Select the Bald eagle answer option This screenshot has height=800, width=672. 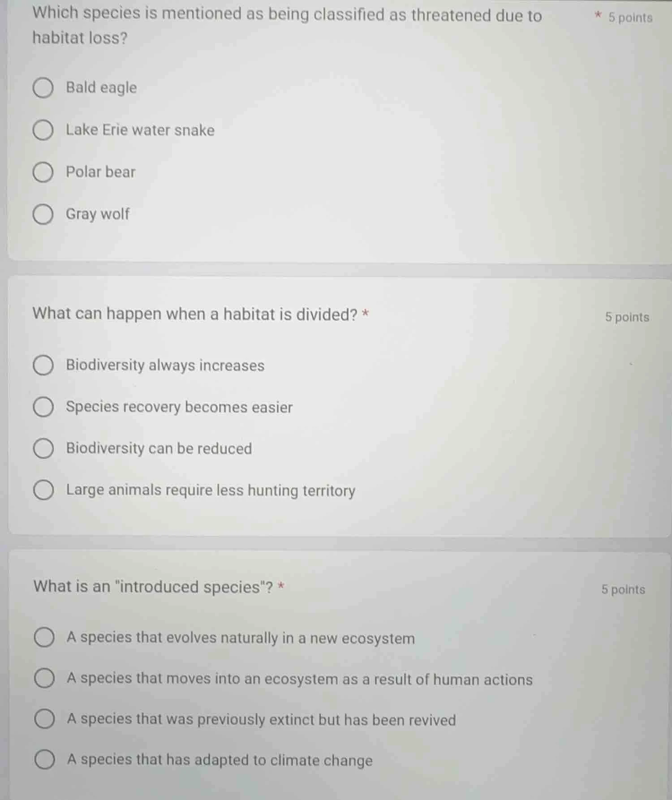point(43,88)
